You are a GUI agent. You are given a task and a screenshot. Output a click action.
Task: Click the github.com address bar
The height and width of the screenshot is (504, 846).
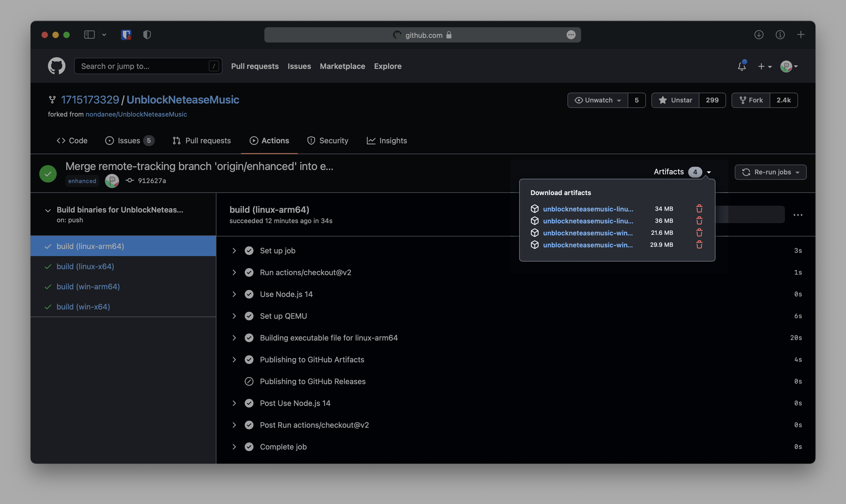pyautogui.click(x=422, y=35)
